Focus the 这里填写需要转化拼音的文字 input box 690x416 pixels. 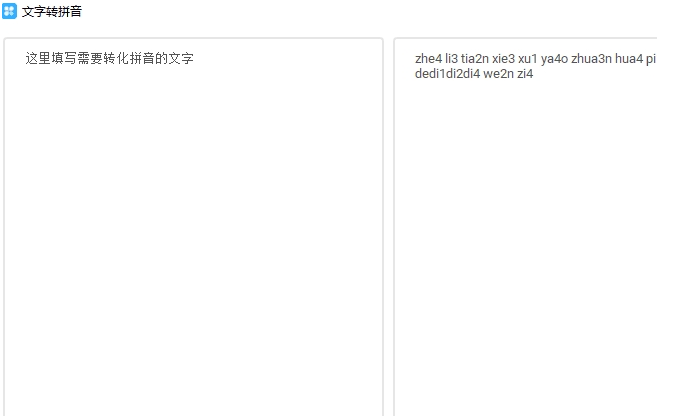coord(194,227)
